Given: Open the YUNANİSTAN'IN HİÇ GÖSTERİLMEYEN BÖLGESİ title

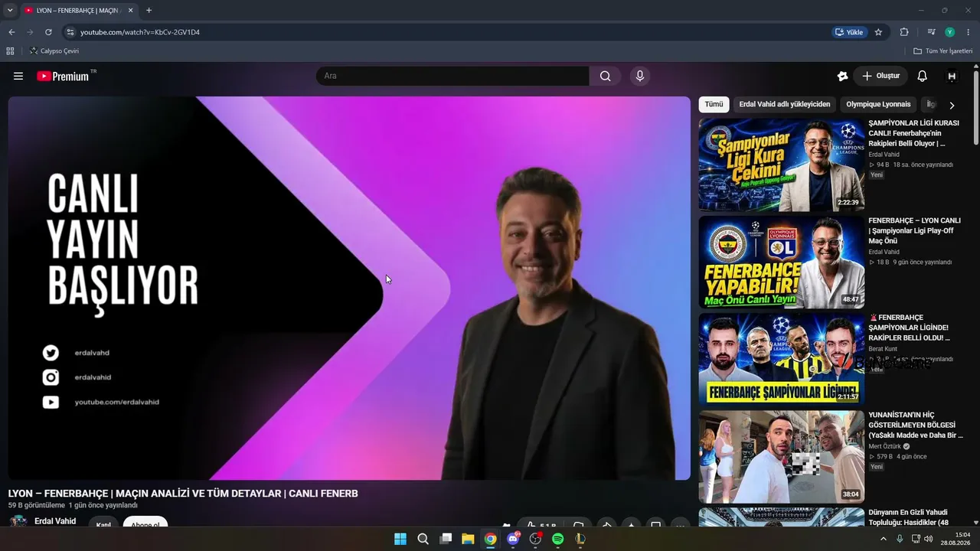Looking at the screenshot, I should [916, 425].
